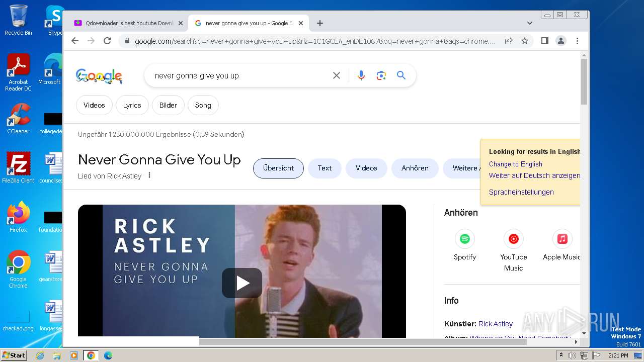This screenshot has height=362, width=644.
Task: Open the media player taskbar icon
Action: pyautogui.click(x=74, y=355)
